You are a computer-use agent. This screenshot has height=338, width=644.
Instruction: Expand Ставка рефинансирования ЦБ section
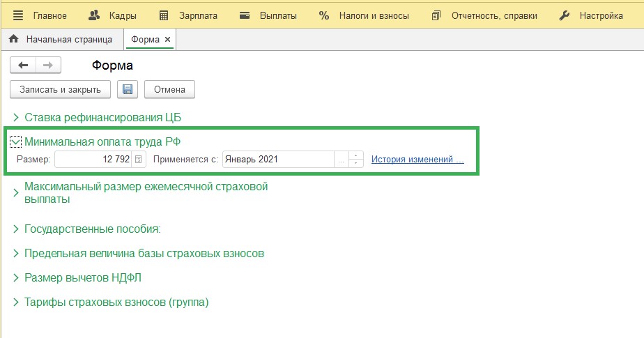click(16, 117)
